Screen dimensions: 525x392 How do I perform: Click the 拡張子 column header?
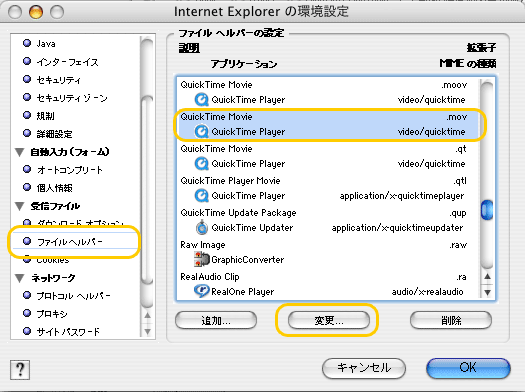pos(481,48)
